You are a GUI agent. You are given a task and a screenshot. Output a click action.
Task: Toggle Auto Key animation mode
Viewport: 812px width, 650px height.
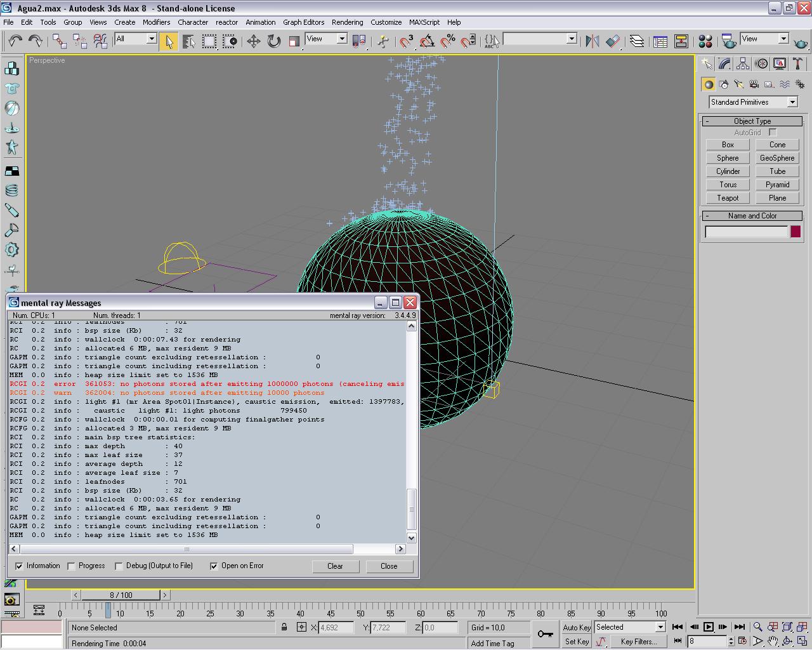(577, 628)
